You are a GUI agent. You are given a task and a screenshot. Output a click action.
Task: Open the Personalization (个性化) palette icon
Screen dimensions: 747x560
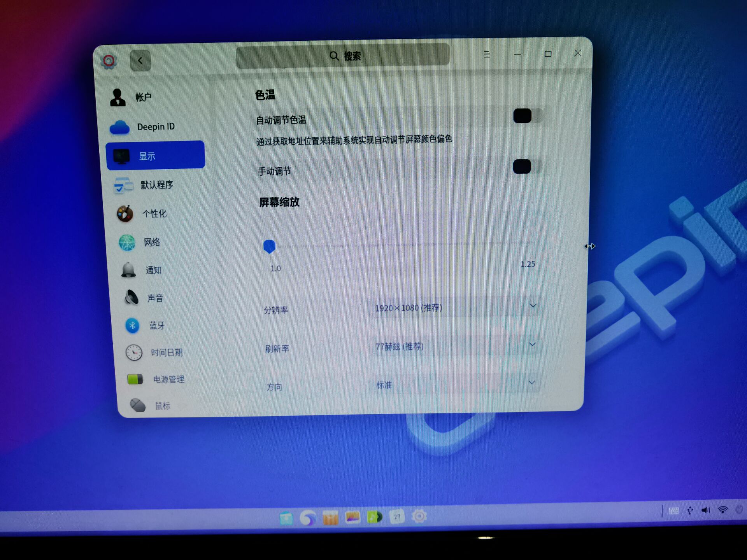[x=125, y=214]
